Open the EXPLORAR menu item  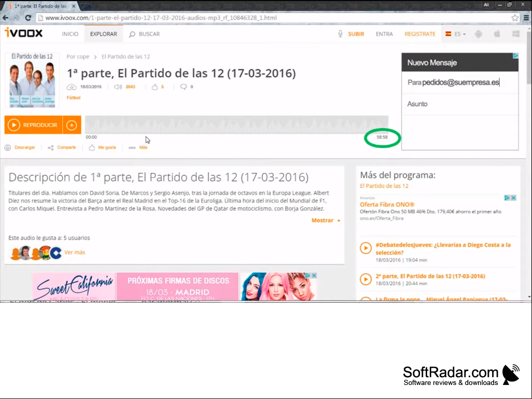coord(103,34)
